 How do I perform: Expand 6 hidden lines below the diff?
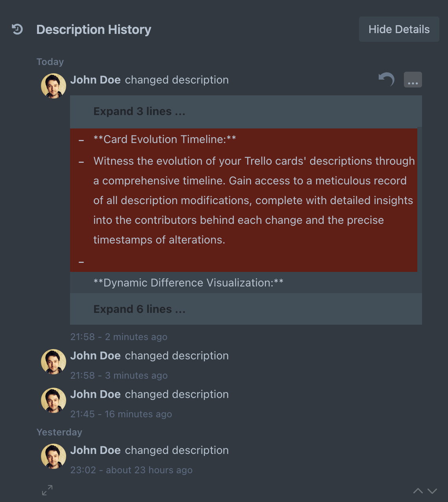[139, 309]
